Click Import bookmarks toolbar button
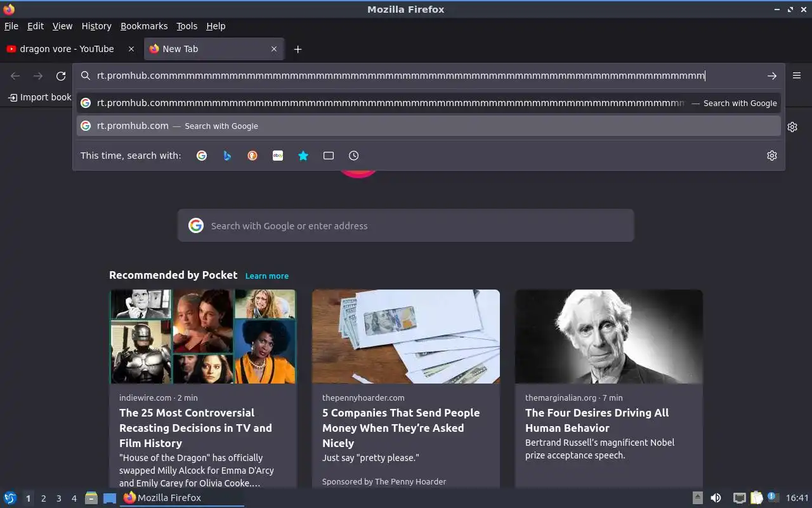812x508 pixels. point(39,97)
